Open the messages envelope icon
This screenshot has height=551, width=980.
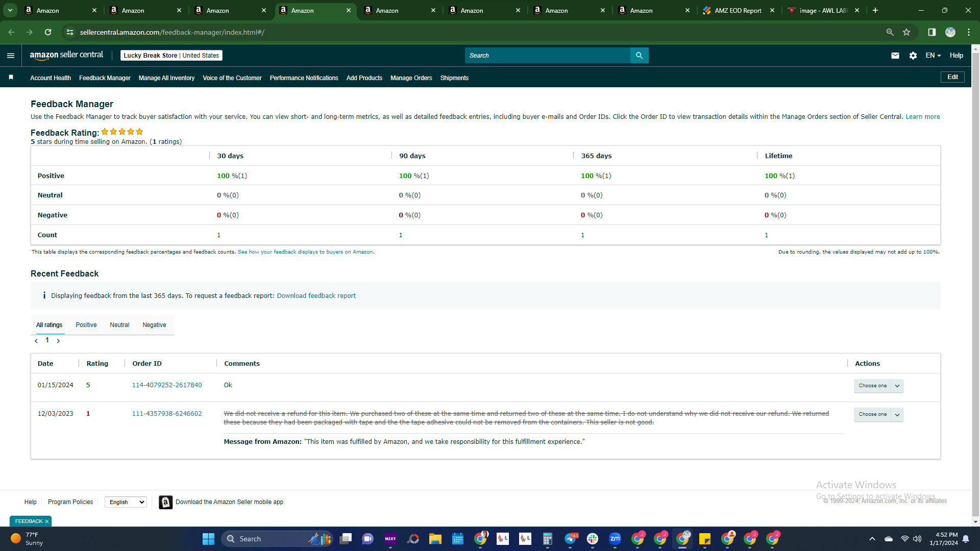[x=895, y=56]
